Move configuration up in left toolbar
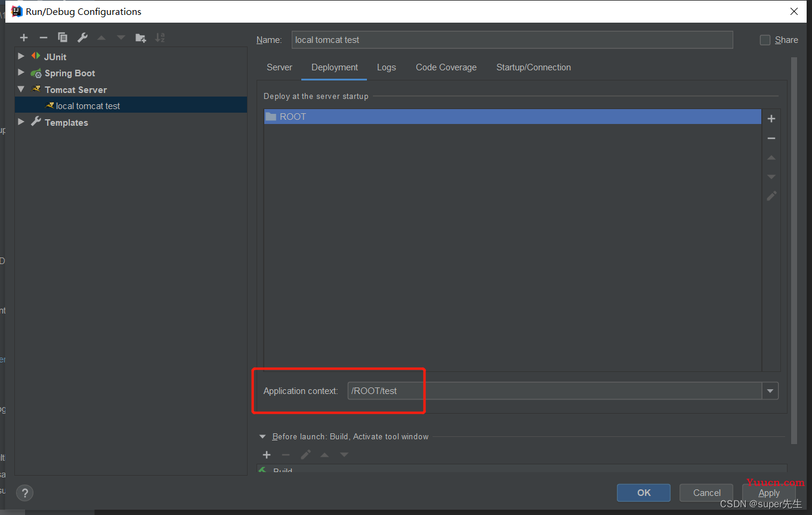The width and height of the screenshot is (812, 515). tap(101, 38)
